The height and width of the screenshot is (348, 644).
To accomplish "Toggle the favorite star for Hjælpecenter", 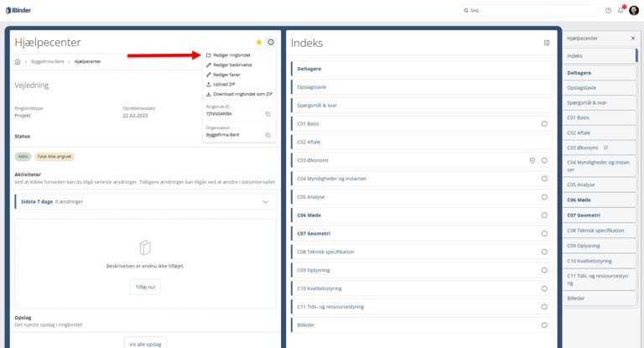I will 258,42.
